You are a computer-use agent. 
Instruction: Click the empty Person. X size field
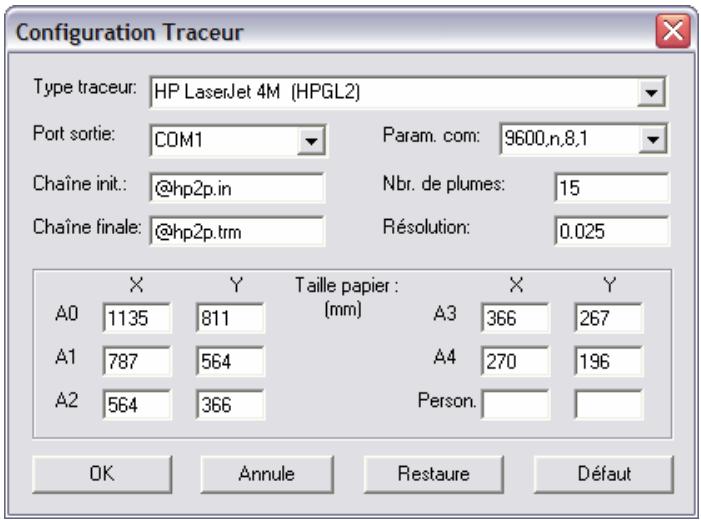[x=515, y=405]
